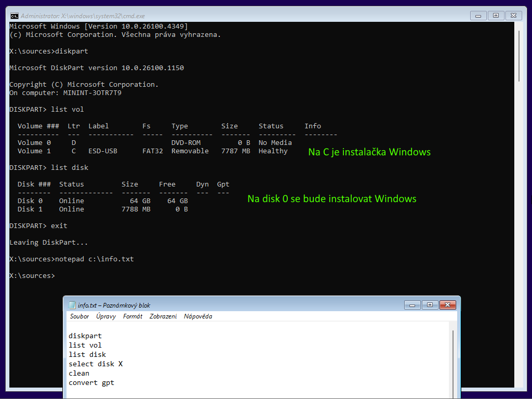This screenshot has width=532, height=399.
Task: Click the 'list disk' line in Notepad
Action: (x=87, y=354)
